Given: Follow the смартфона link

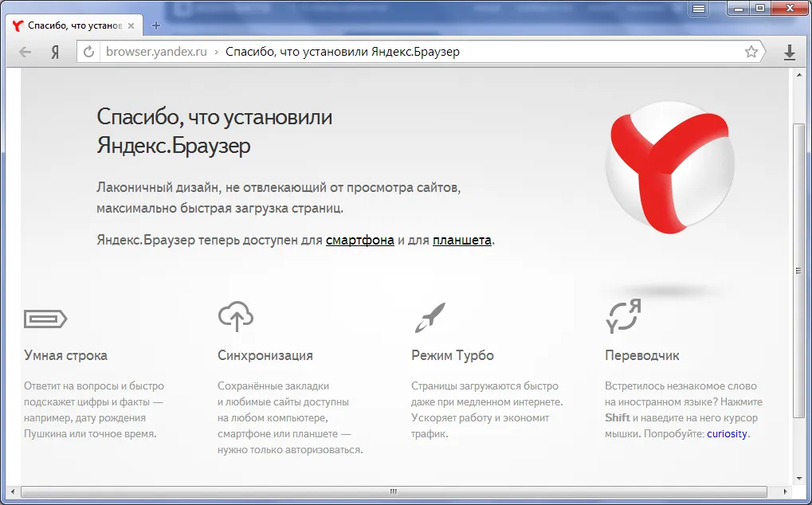Looking at the screenshot, I should (360, 240).
